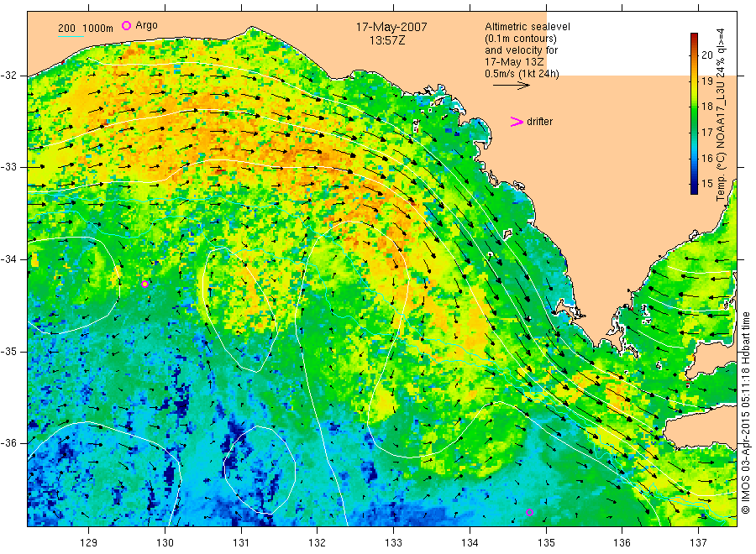Image resolution: width=756 pixels, height=554 pixels.
Task: Click the 'drifter' legend label
Action: (539, 122)
